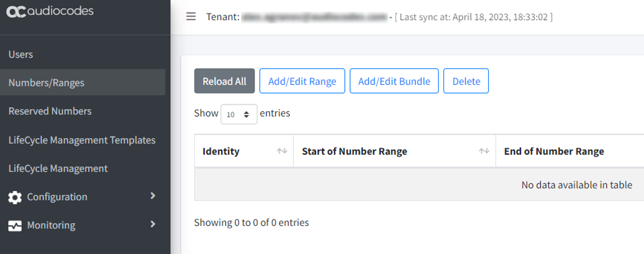Sort by Start of Number Range arrows
Viewport: 644px width, 254px height.
pos(484,151)
